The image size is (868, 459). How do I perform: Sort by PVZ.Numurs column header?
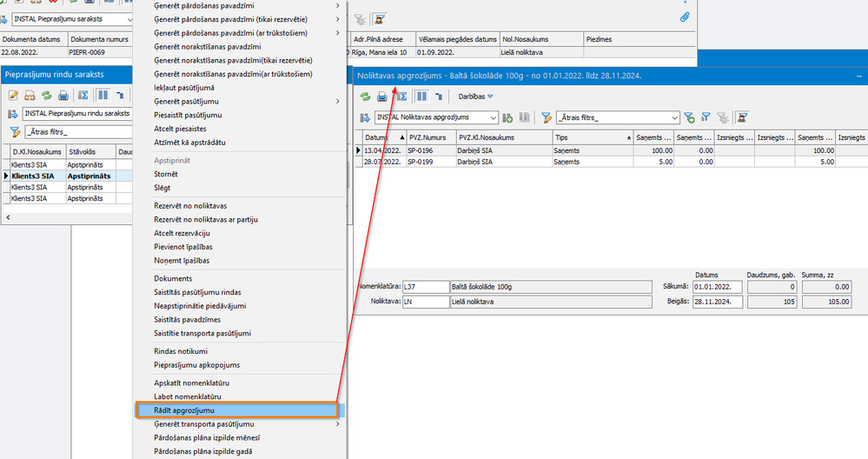coord(431,137)
